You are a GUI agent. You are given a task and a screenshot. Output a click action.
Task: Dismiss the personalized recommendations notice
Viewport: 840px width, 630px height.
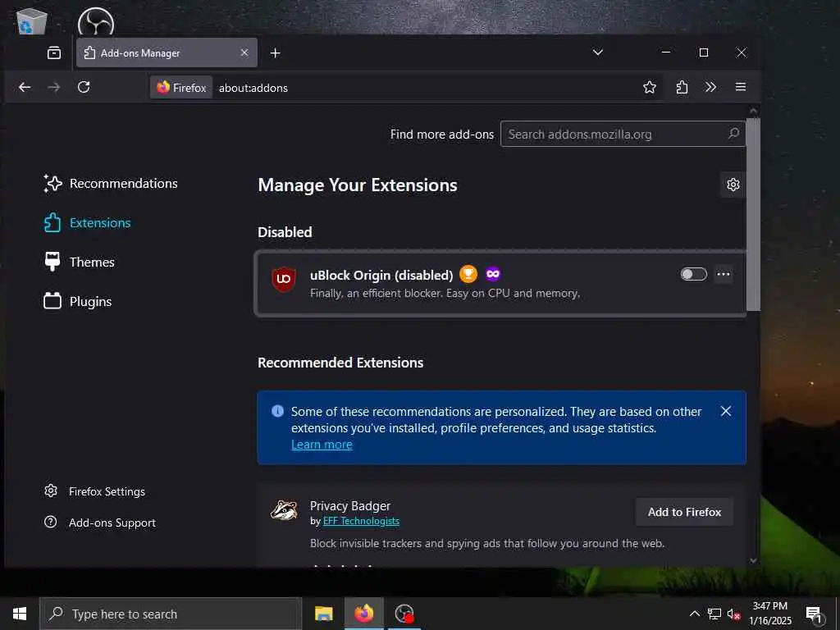726,411
